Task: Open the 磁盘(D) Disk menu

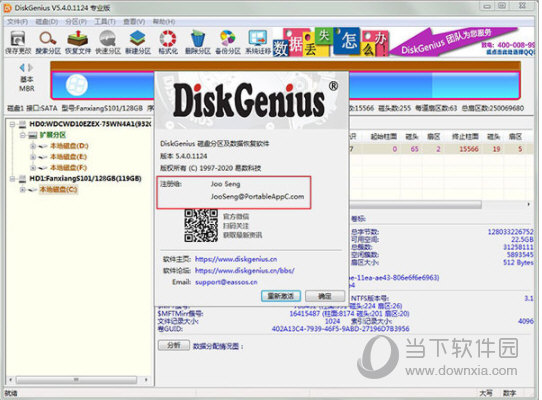Action: tap(47, 21)
